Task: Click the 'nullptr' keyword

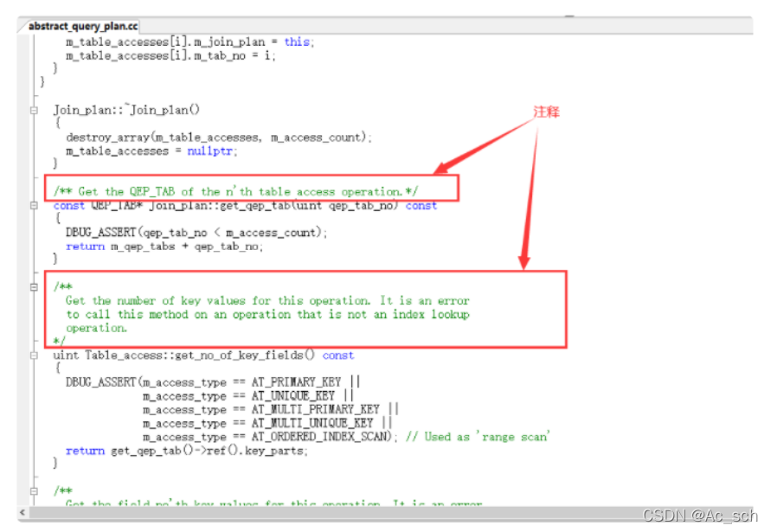Action: click(210, 151)
